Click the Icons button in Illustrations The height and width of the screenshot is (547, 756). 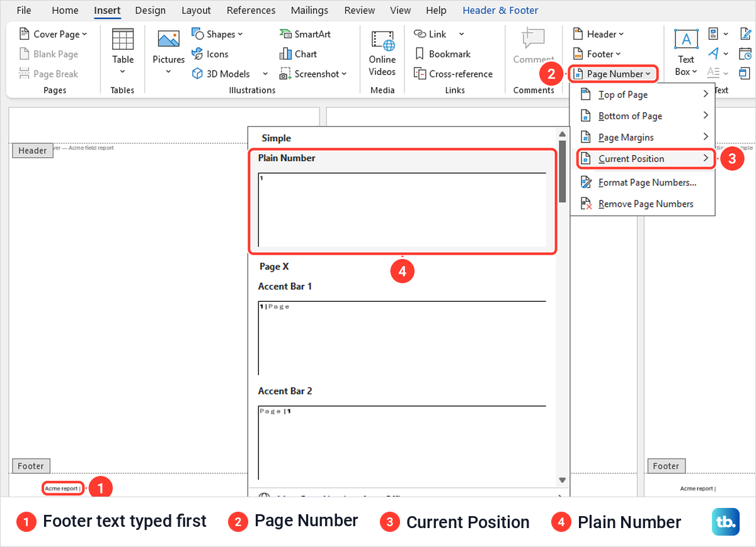click(210, 54)
